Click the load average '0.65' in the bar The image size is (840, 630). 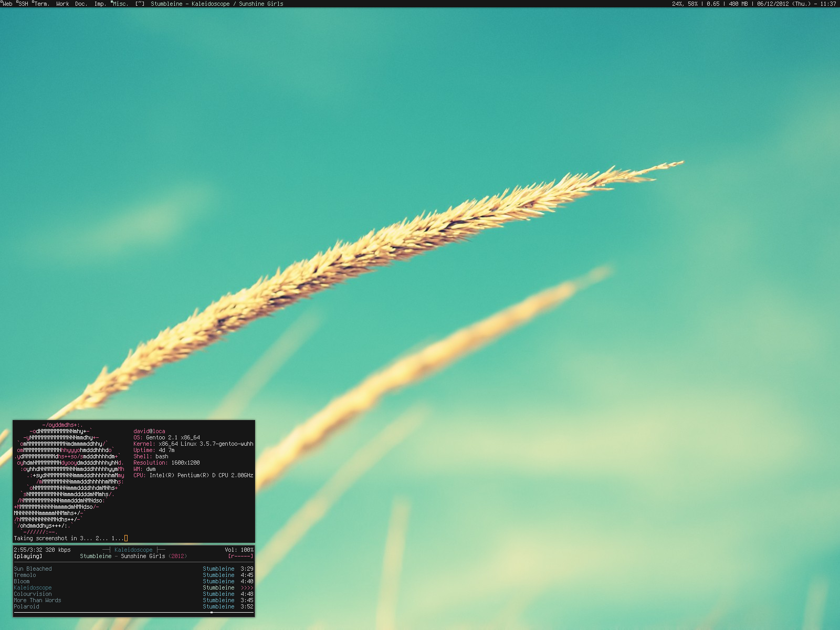(713, 4)
